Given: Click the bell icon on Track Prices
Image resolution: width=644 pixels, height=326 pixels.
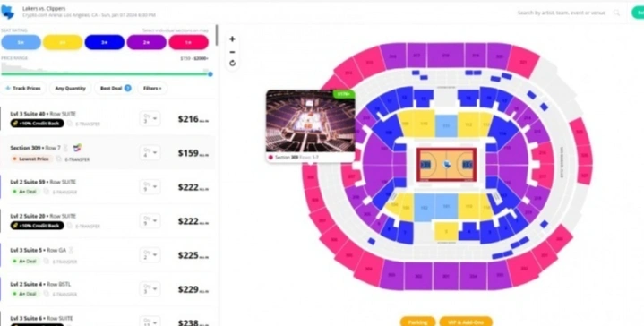Looking at the screenshot, I should click(x=8, y=88).
